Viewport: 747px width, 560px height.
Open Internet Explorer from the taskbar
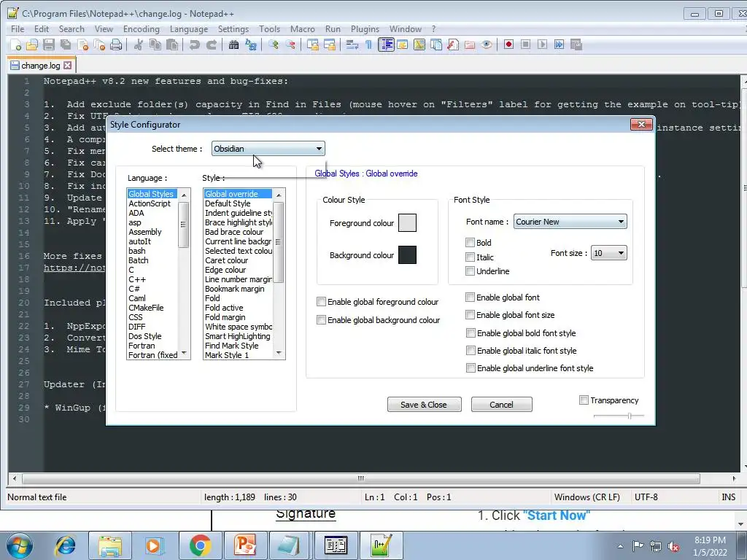(x=66, y=545)
